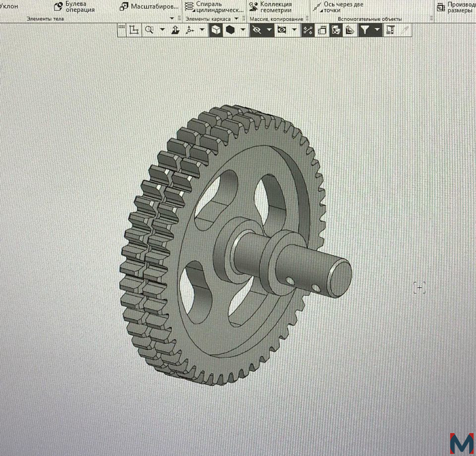Click the Элементы тела panel title
476x456 pixels.
(x=45, y=19)
